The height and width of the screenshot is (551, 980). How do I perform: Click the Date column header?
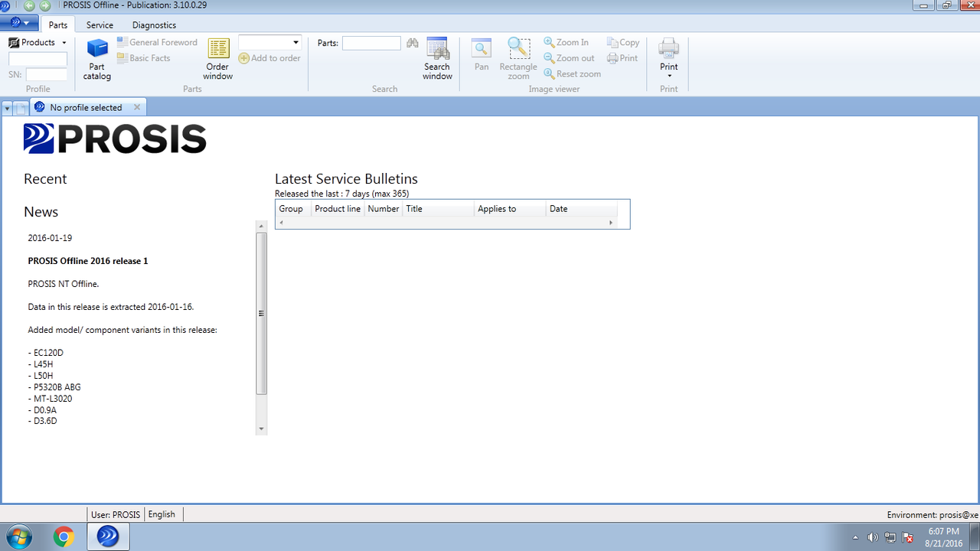pyautogui.click(x=582, y=209)
